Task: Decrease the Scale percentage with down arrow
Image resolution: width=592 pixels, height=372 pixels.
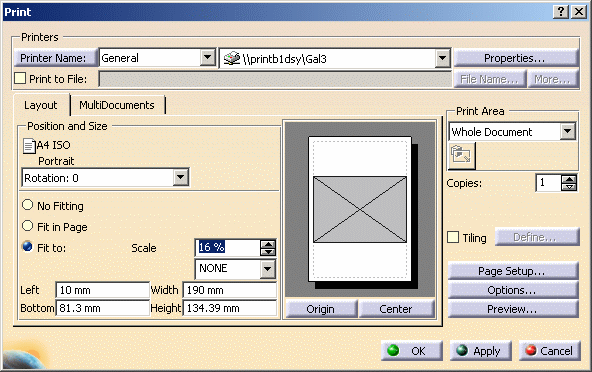Action: (x=268, y=252)
